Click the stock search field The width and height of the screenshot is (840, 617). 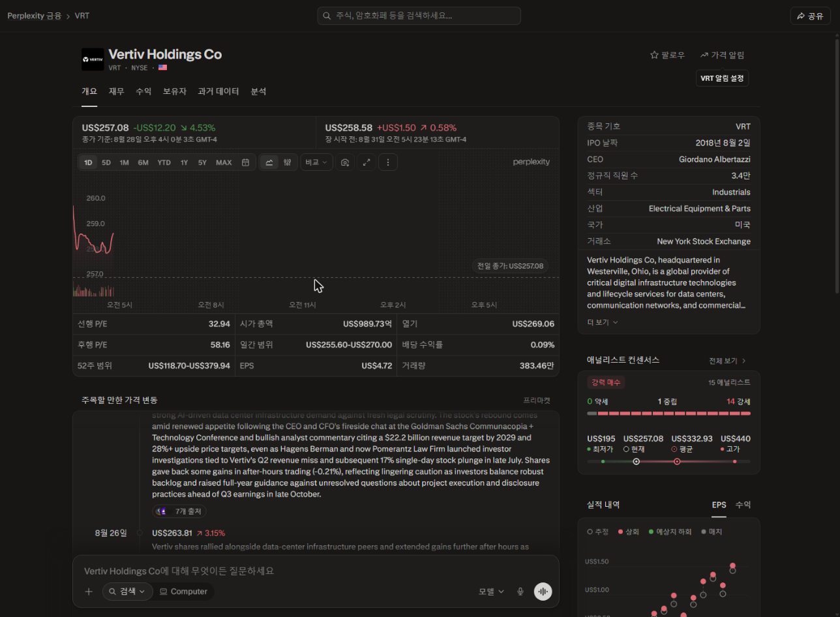pyautogui.click(x=419, y=16)
